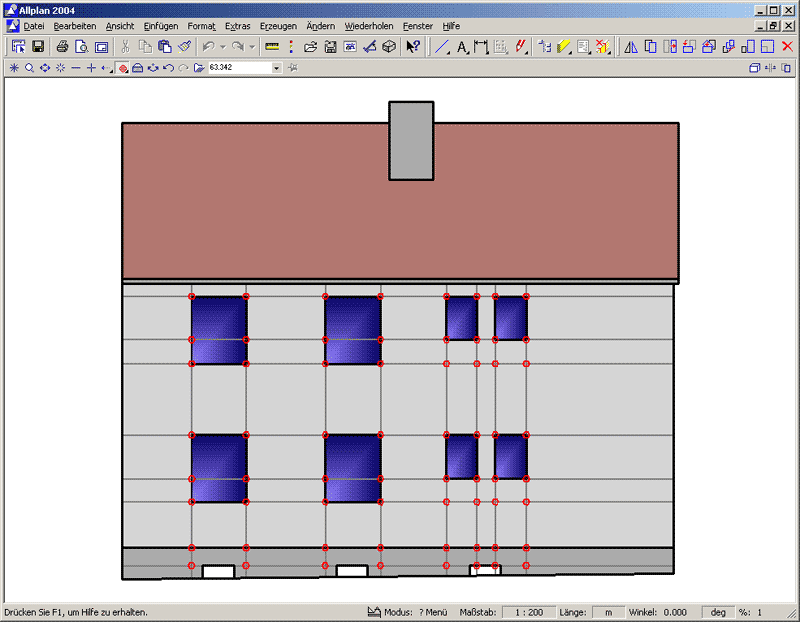Click the gray chimney on the roof

pyautogui.click(x=411, y=140)
